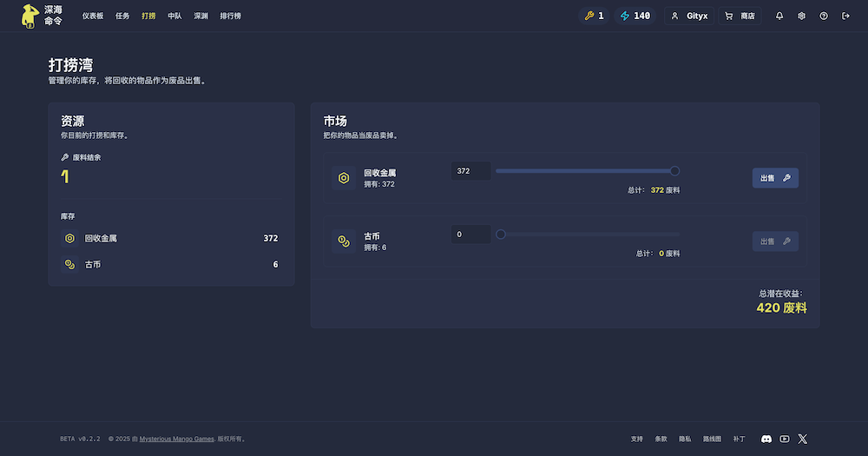
Task: Open the 任务 nav tab
Action: pos(122,16)
